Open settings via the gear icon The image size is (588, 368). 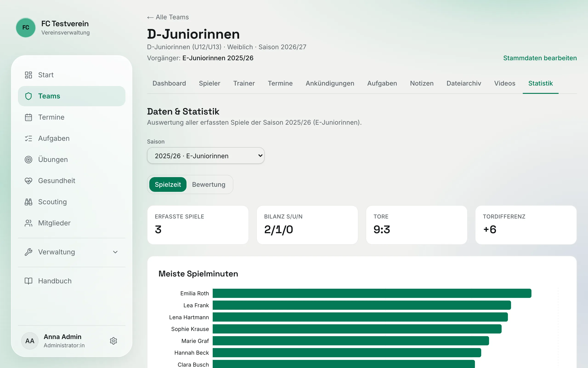pos(113,341)
